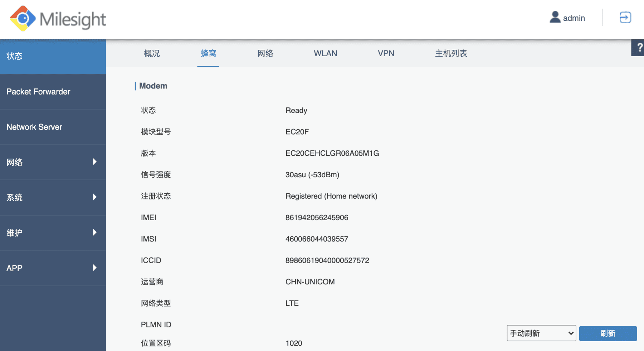
Task: Select the WLAN tab
Action: coord(325,53)
